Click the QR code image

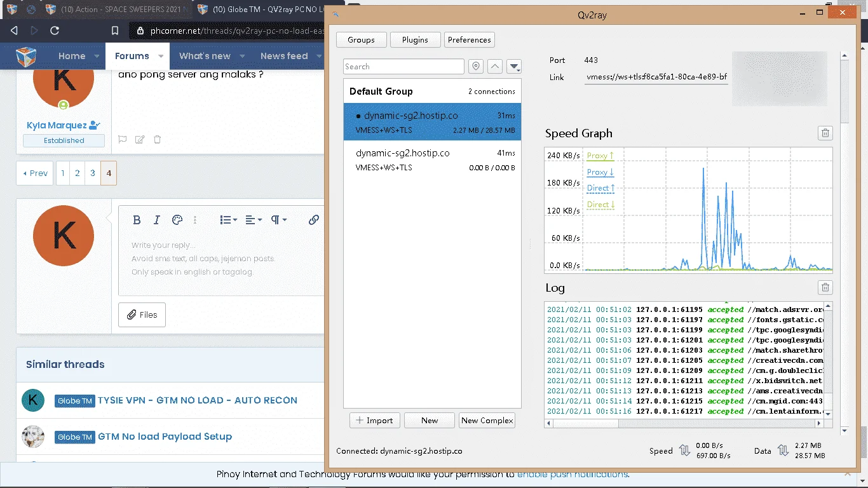[780, 79]
